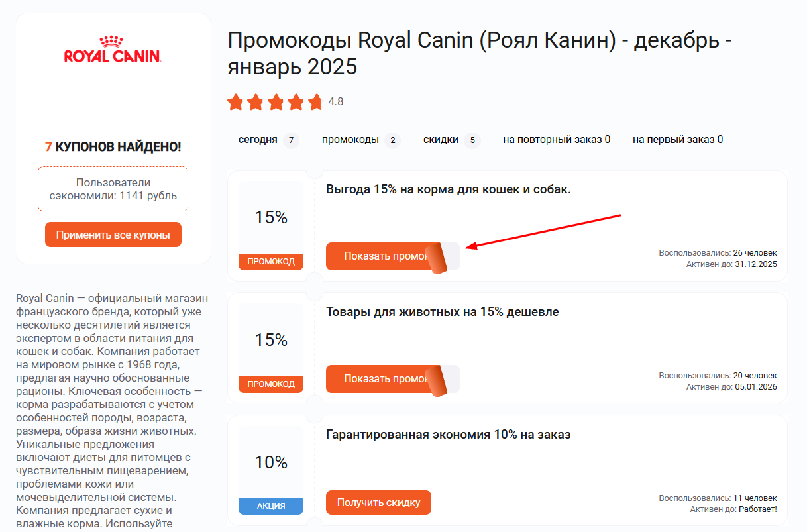Click Получить скидку on the 10% offer
807x532 pixels.
pyautogui.click(x=378, y=502)
